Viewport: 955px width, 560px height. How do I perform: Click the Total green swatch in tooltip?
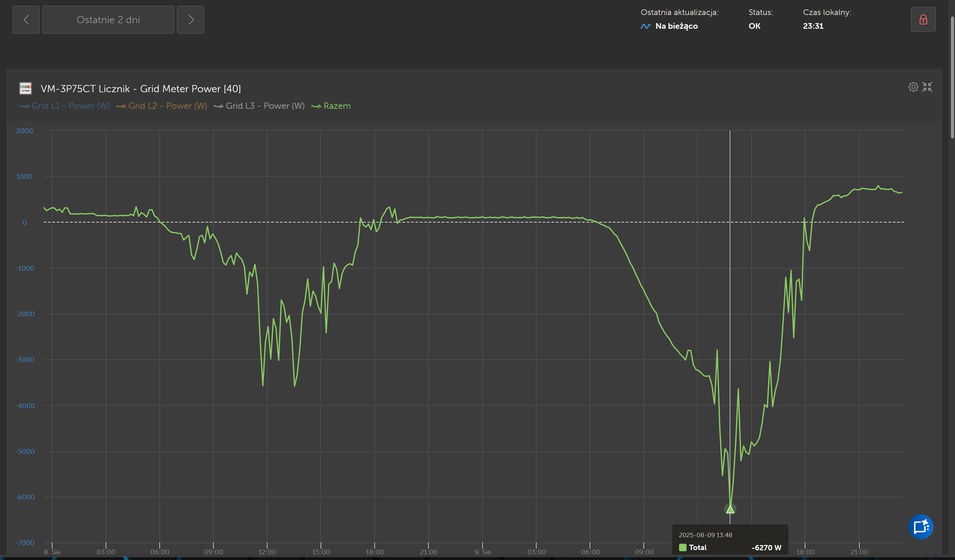point(682,547)
